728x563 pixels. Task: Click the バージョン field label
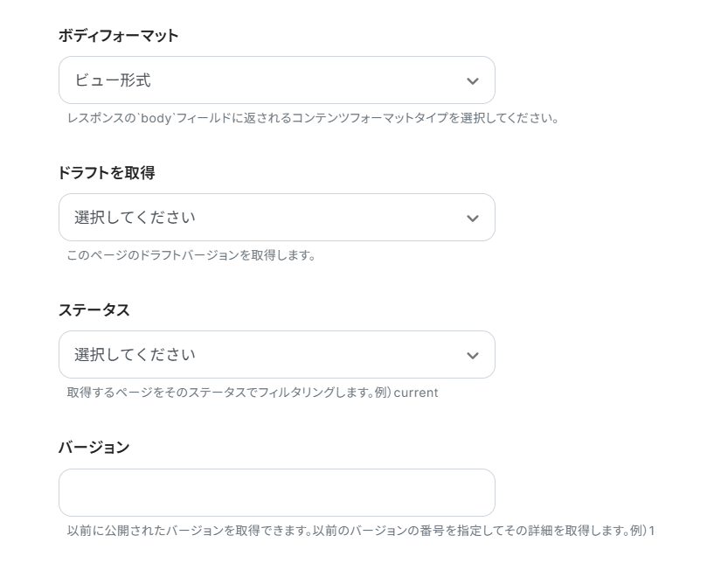pyautogui.click(x=94, y=448)
